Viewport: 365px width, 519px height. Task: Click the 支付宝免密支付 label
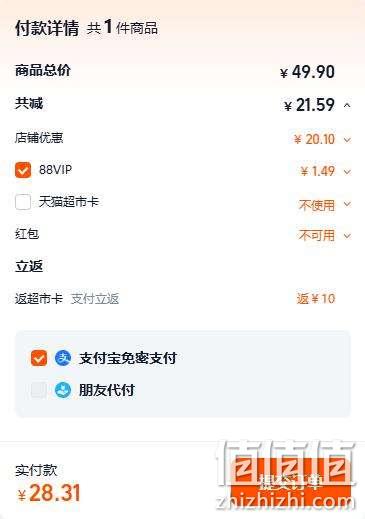(x=128, y=359)
